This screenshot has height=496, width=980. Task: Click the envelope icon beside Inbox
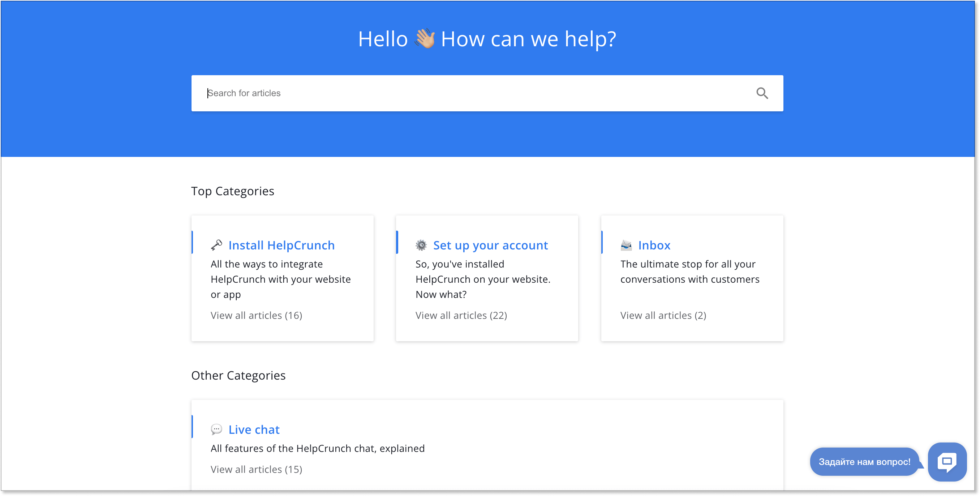626,245
